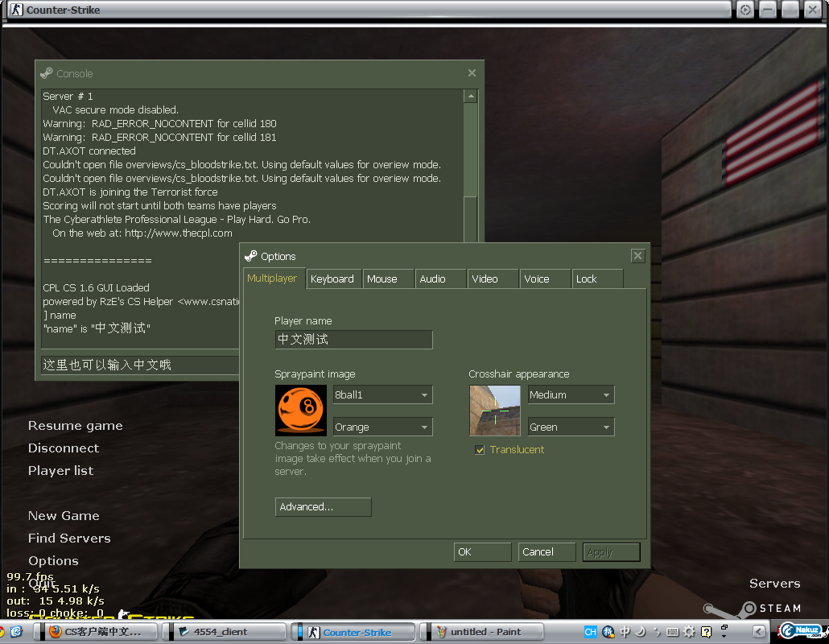Click the Internet Explorer quick launch icon

[x=16, y=631]
